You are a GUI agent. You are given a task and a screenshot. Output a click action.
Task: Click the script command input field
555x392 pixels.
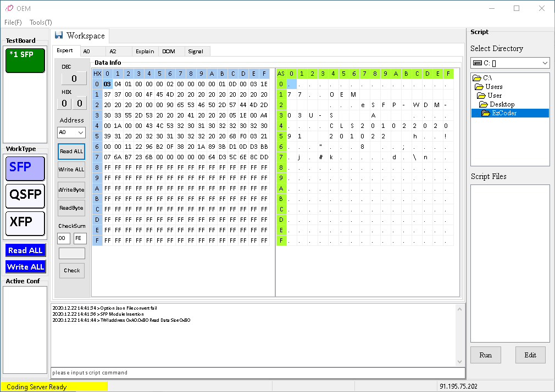point(253,373)
